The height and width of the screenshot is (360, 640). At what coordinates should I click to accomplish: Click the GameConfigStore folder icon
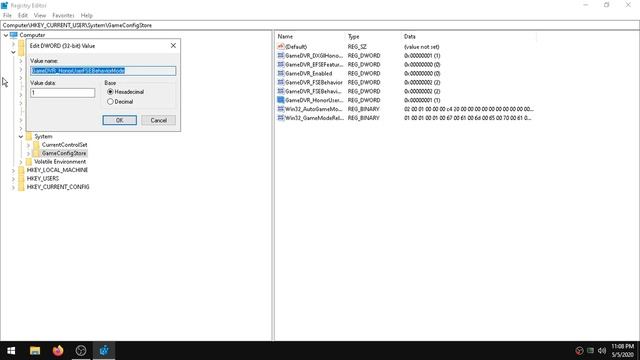tap(36, 153)
